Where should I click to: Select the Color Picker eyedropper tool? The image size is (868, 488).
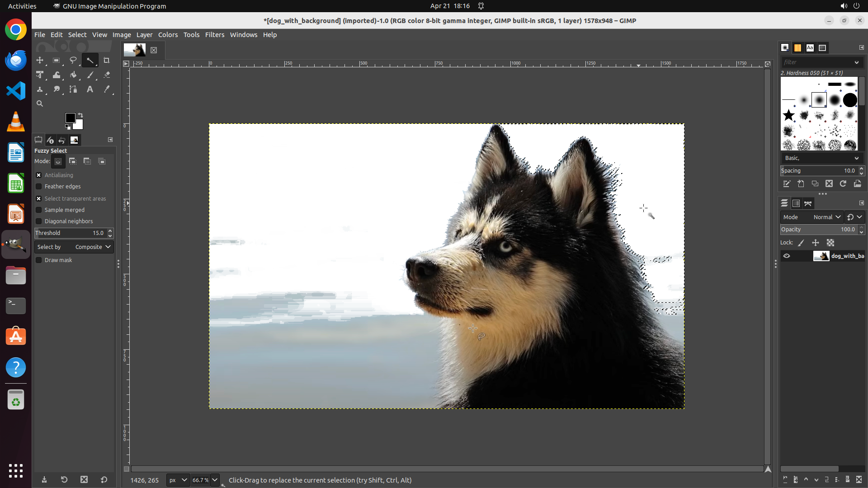[107, 89]
